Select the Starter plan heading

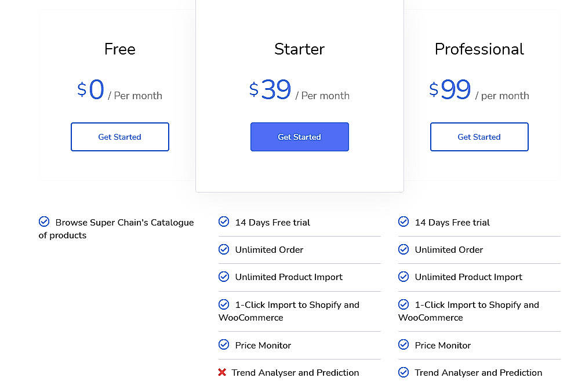(x=299, y=49)
